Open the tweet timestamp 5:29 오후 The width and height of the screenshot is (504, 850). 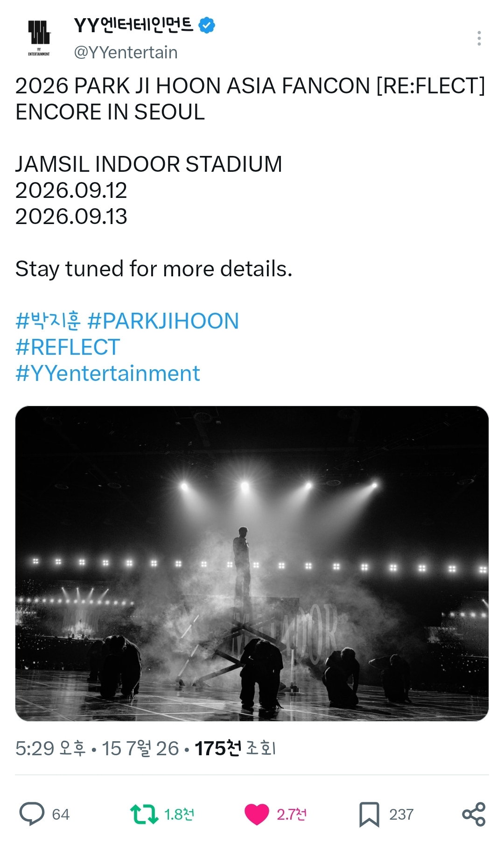[50, 748]
